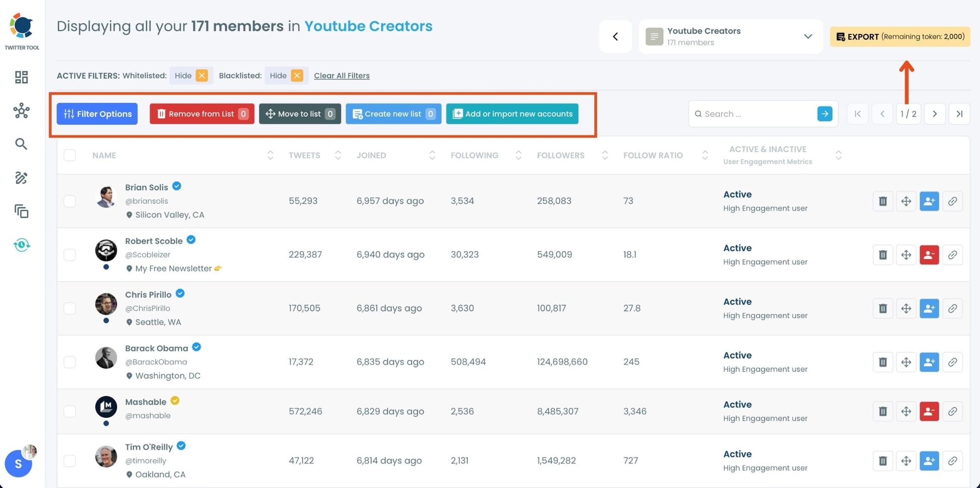The width and height of the screenshot is (980, 488).
Task: Click Clear All Filters
Action: (342, 75)
